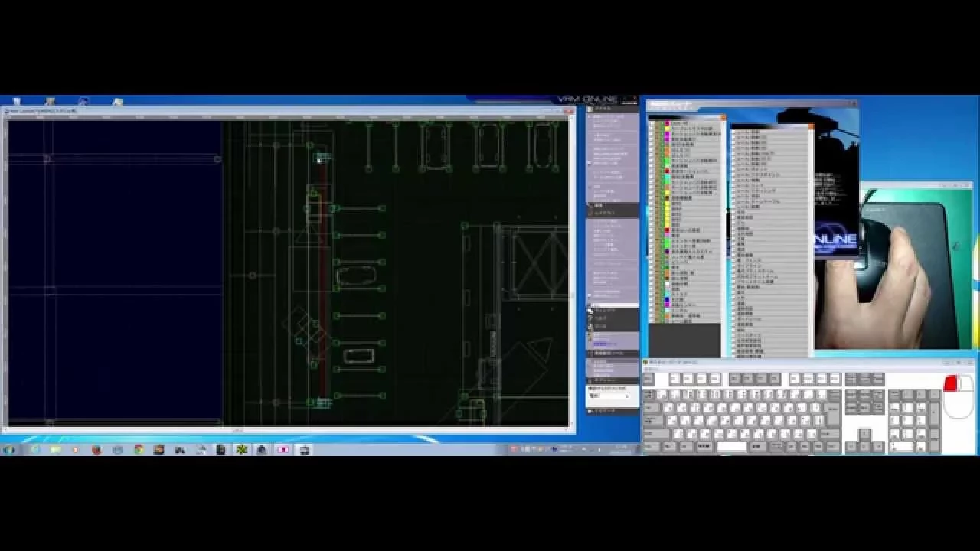The width and height of the screenshot is (980, 551).
Task: Click the layout editor's vertical scrollbar
Action: click(571, 272)
